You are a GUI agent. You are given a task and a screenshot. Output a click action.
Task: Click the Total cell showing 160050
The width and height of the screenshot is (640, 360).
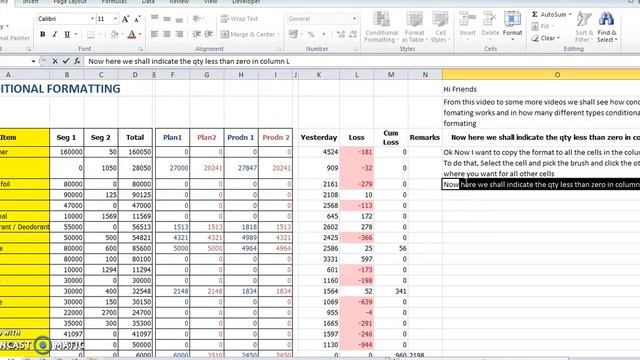pyautogui.click(x=135, y=152)
